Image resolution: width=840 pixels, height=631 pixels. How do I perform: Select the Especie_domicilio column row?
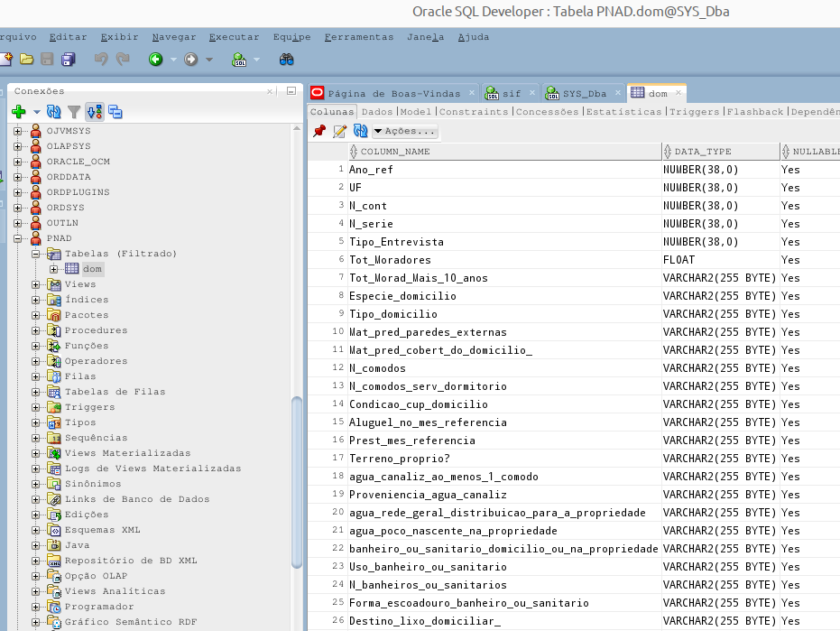[x=574, y=296]
